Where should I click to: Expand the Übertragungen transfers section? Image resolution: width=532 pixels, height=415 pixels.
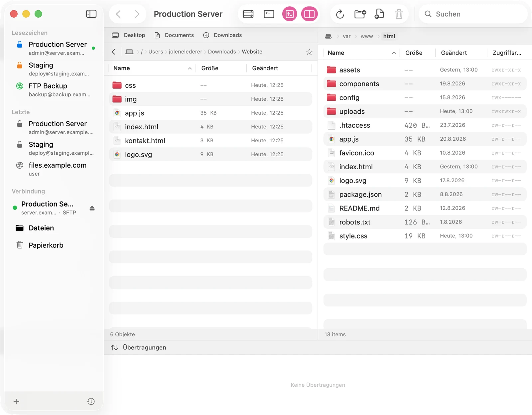[x=138, y=347]
